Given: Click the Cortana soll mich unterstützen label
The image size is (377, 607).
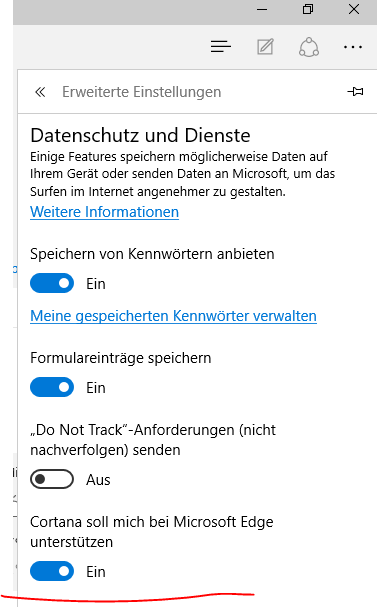Looking at the screenshot, I should click(x=152, y=532).
